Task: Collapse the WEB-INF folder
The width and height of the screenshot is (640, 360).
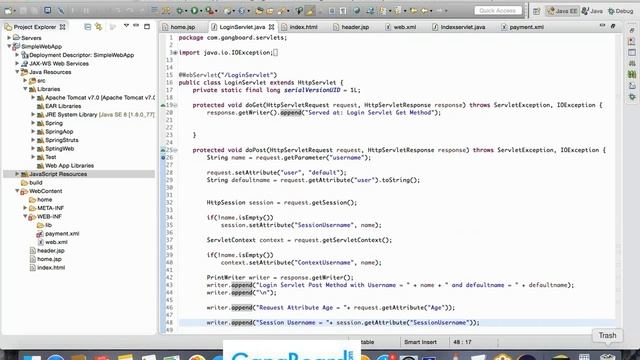Action: [x=25, y=216]
